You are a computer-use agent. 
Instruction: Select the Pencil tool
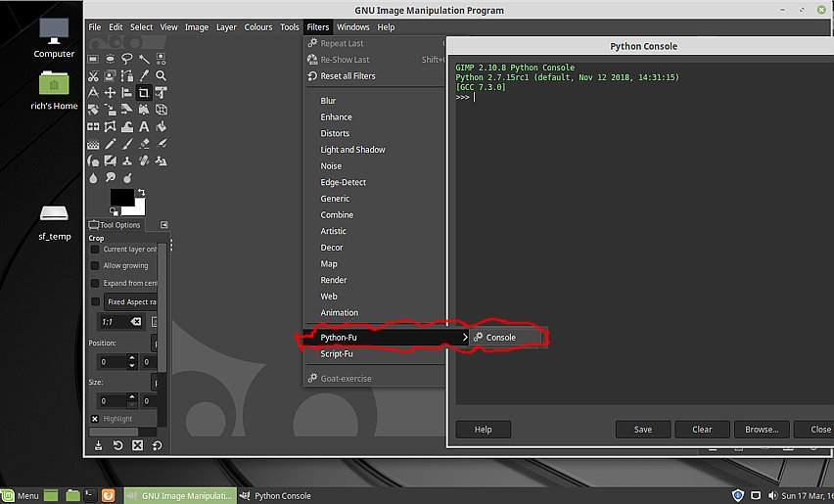tap(110, 144)
